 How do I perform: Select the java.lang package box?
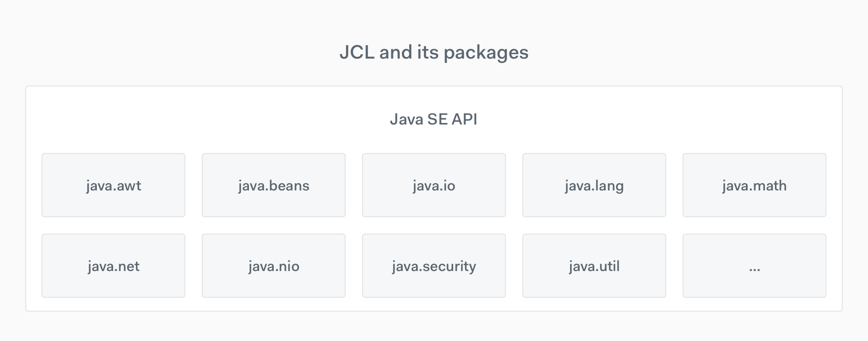coord(594,185)
